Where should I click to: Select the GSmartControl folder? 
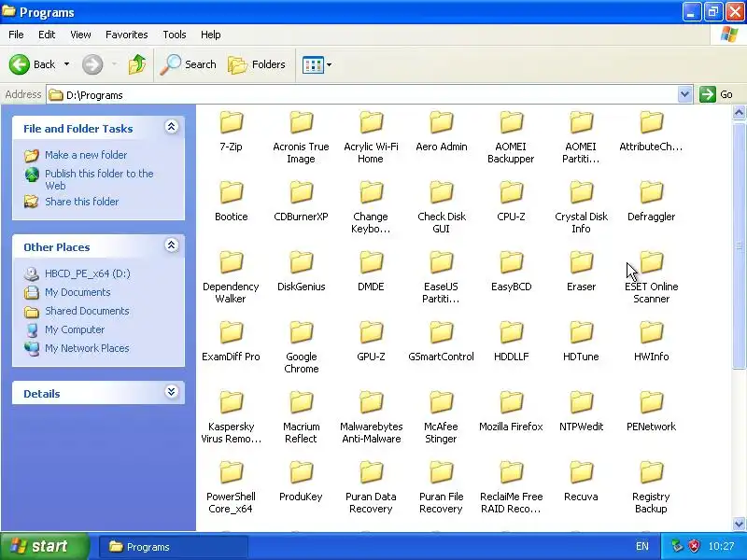[x=441, y=342]
